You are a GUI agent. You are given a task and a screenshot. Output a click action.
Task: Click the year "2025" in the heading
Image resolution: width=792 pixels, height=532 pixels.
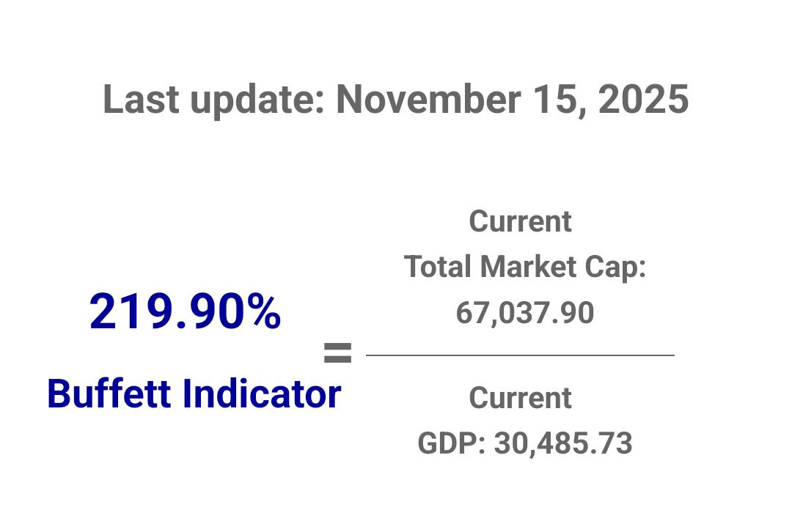coord(643,100)
